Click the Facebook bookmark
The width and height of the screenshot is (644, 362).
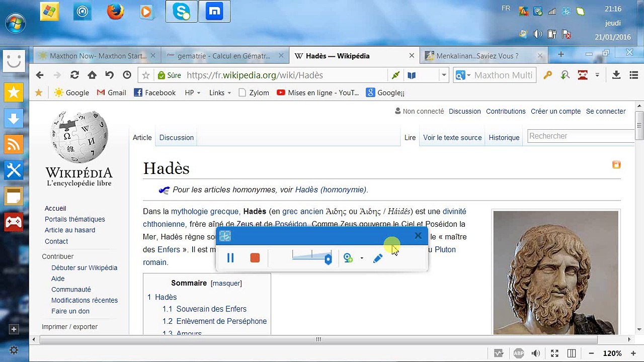[x=154, y=93]
